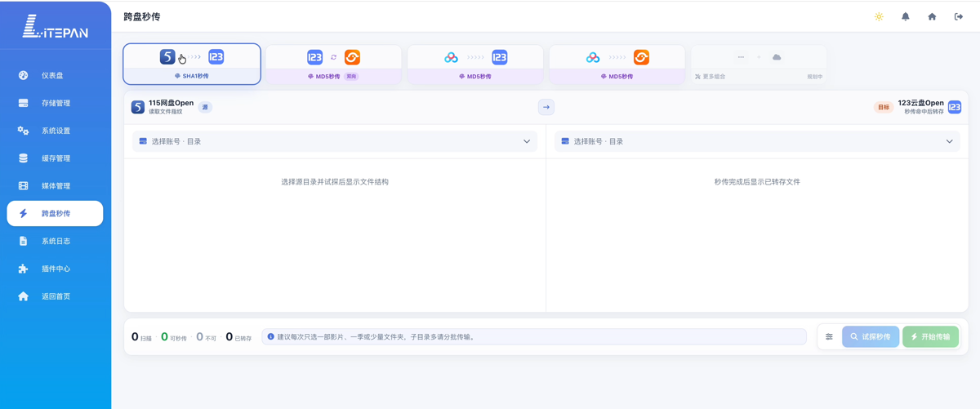Click the 双向 tag badge

tap(351, 77)
